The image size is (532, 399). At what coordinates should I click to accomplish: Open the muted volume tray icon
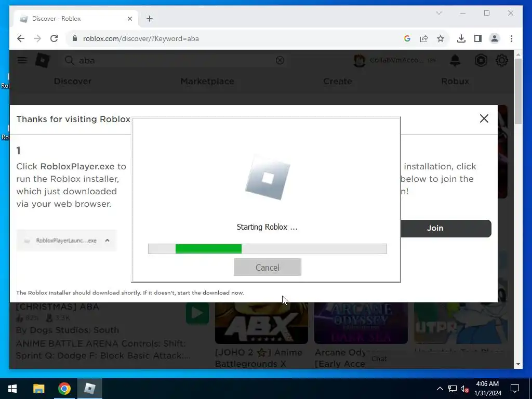point(464,389)
